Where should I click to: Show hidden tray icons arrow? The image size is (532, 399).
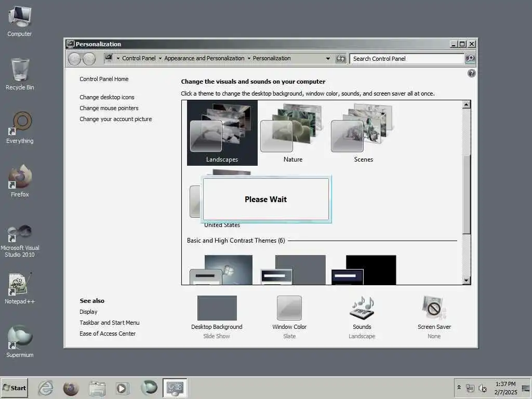(x=459, y=387)
